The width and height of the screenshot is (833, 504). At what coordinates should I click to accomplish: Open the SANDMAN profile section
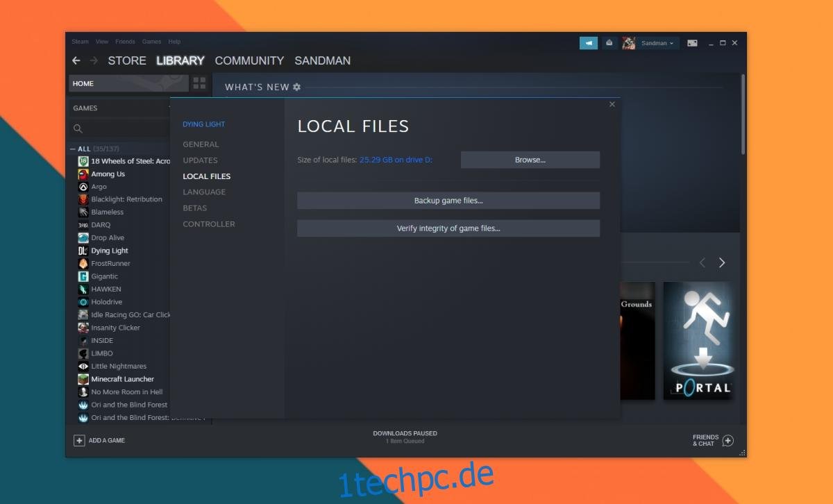click(x=323, y=61)
